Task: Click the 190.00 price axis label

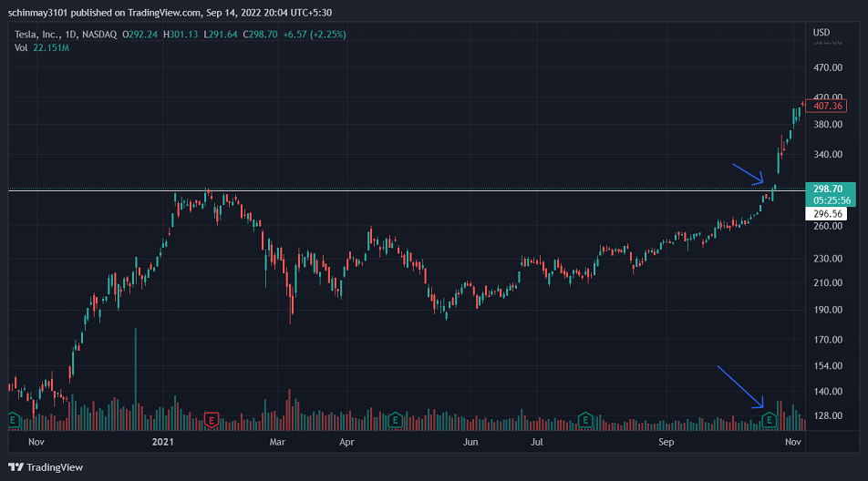Action: coord(828,310)
